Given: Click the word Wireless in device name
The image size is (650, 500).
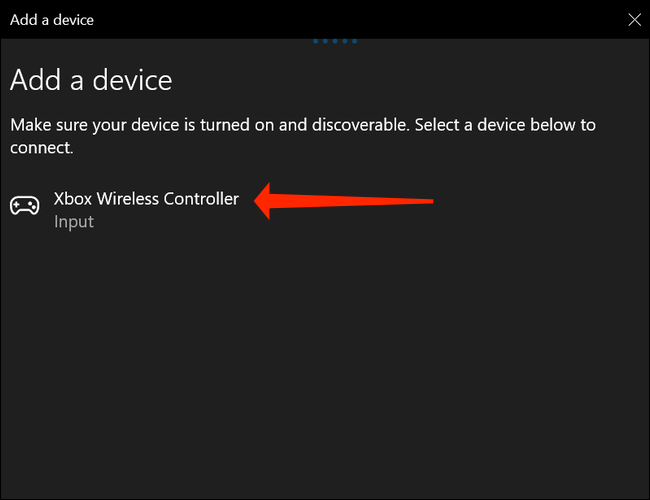Looking at the screenshot, I should click(128, 199).
